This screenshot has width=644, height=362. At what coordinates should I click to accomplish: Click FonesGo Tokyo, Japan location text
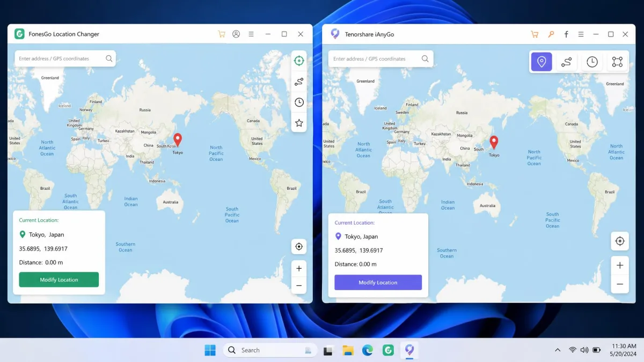(x=47, y=234)
